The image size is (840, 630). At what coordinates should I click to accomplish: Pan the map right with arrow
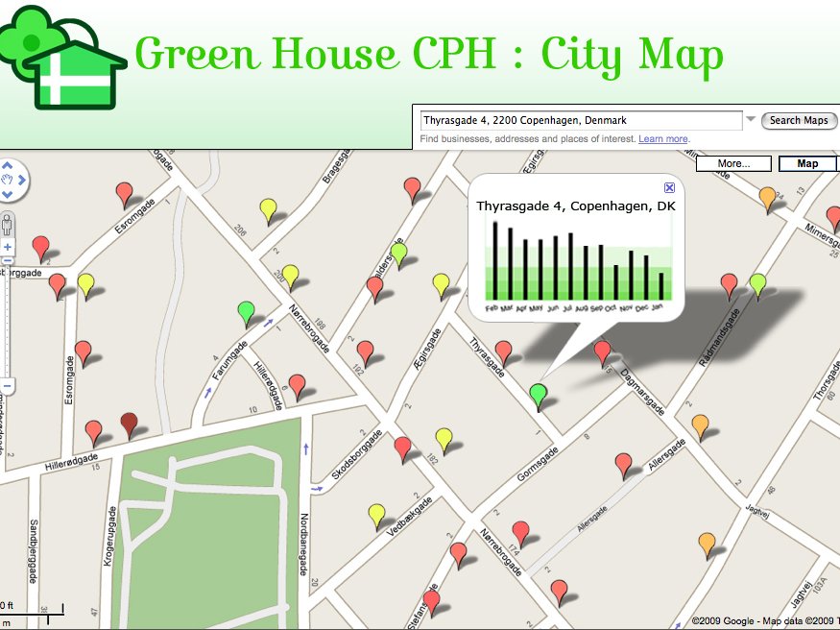pyautogui.click(x=22, y=180)
